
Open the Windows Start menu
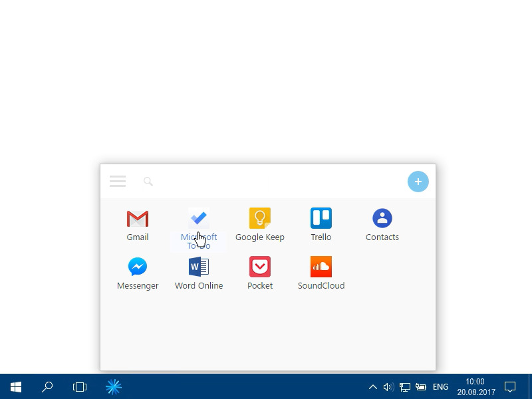(x=16, y=387)
